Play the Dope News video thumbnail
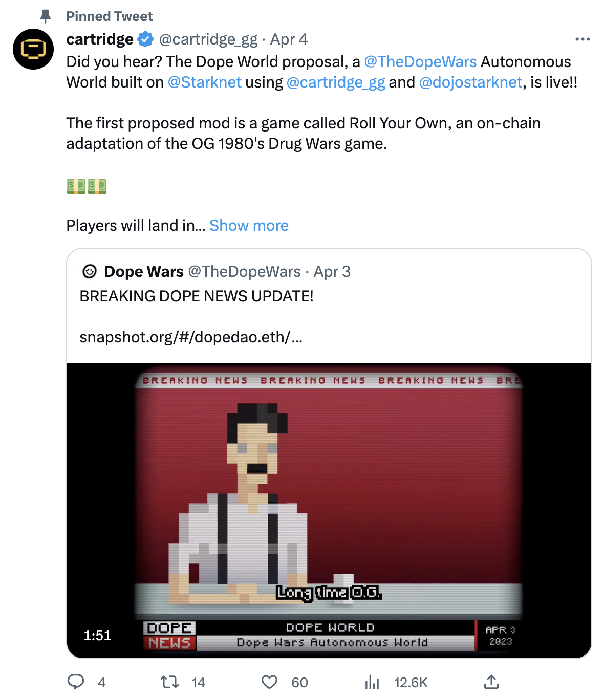The image size is (604, 700). (329, 511)
